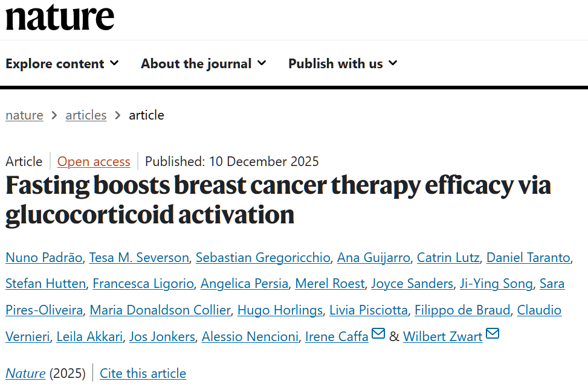
Task: Open the Nature journal link below authors
Action: [x=25, y=374]
